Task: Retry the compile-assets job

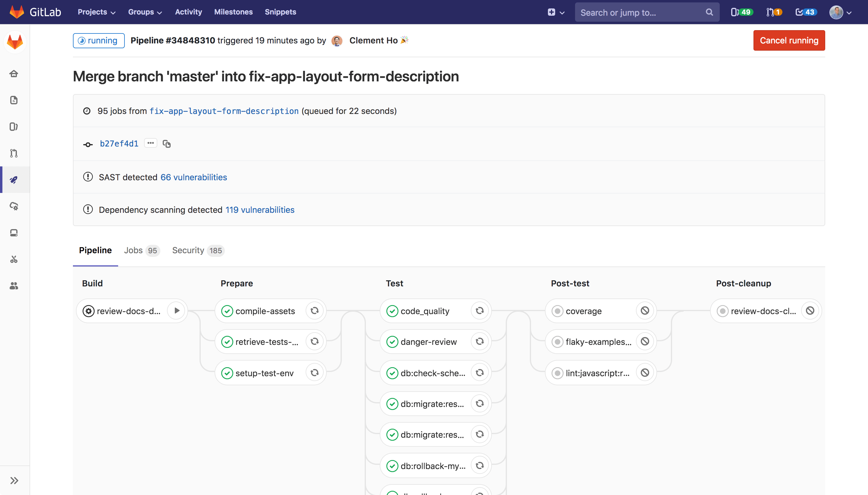Action: coord(314,311)
